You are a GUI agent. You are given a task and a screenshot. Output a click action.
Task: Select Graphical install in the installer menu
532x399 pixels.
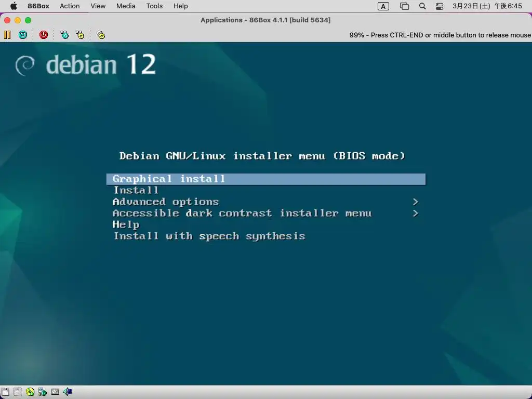coord(266,179)
